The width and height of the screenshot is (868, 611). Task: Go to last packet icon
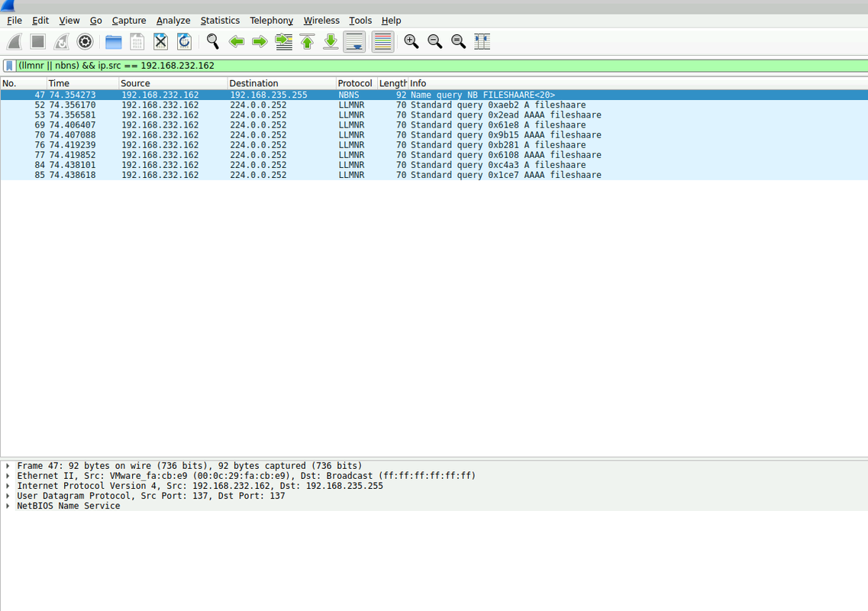click(331, 41)
